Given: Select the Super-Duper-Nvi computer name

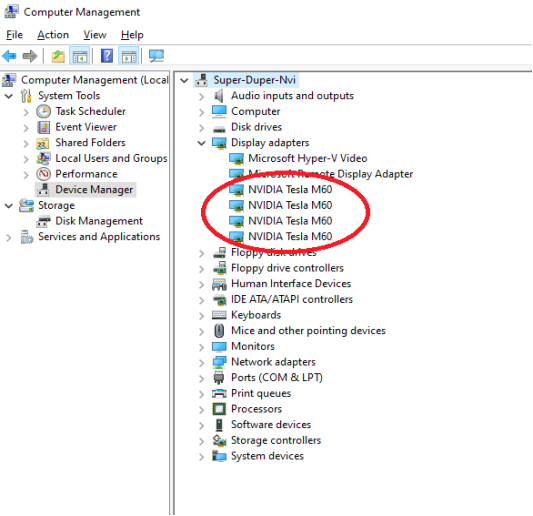Looking at the screenshot, I should click(254, 80).
